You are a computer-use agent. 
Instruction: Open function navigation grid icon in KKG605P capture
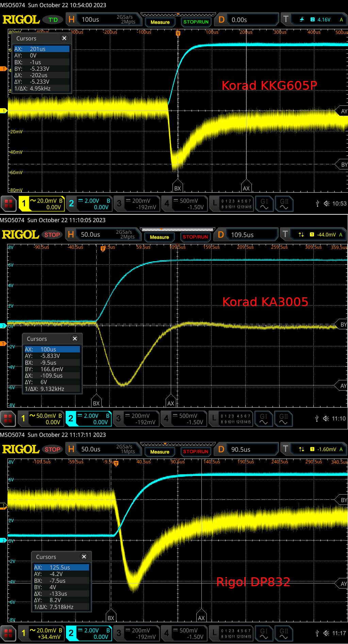(9, 203)
